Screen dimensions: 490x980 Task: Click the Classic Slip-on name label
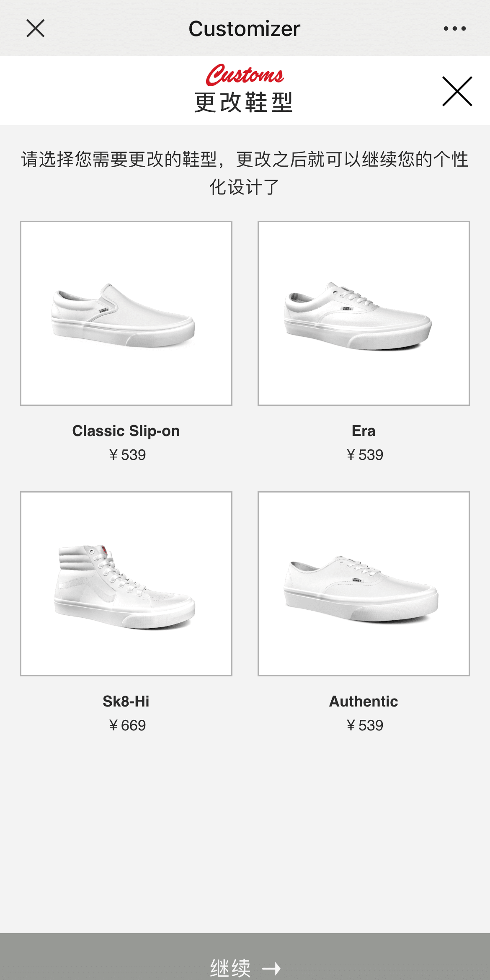[x=126, y=431]
